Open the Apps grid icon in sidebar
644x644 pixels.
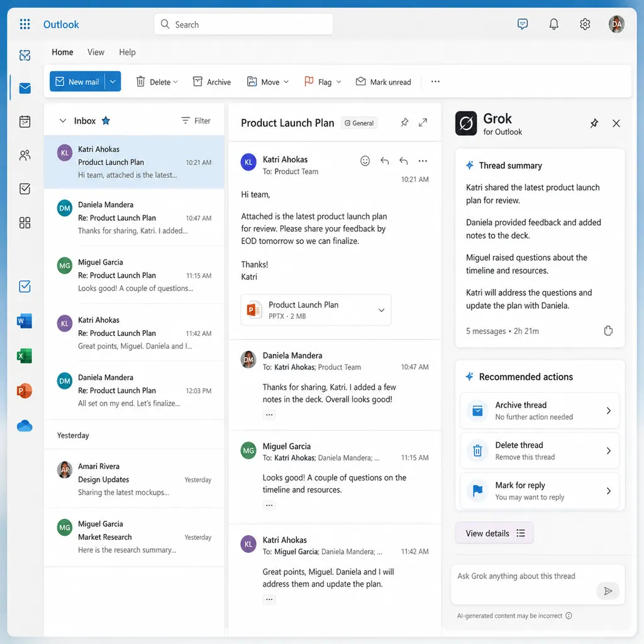pyautogui.click(x=25, y=223)
